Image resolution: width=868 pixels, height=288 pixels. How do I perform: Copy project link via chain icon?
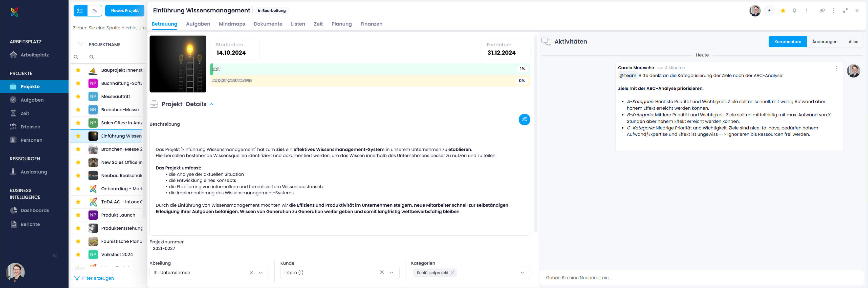[822, 11]
